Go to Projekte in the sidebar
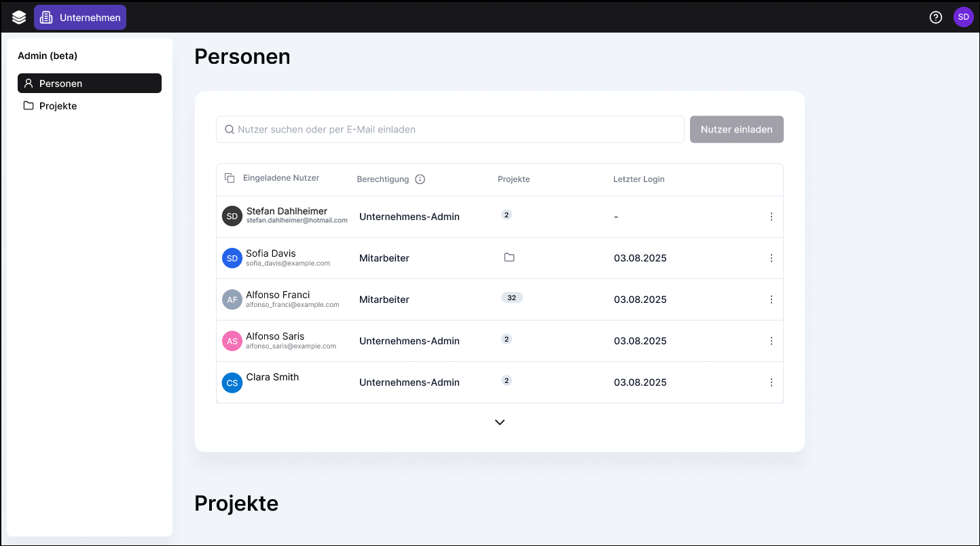 click(58, 106)
